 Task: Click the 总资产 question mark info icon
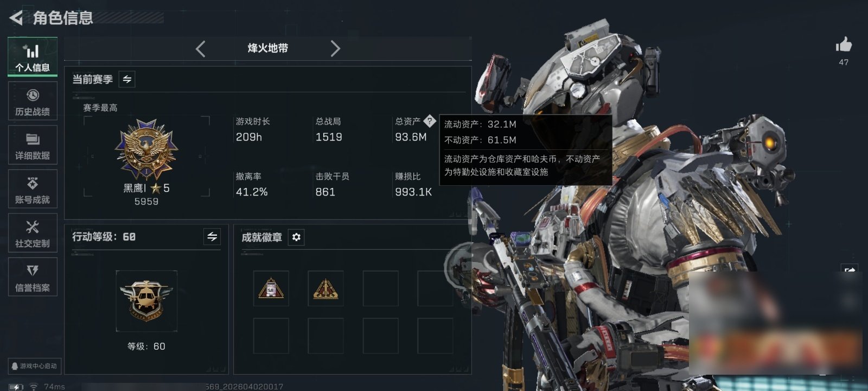point(430,121)
